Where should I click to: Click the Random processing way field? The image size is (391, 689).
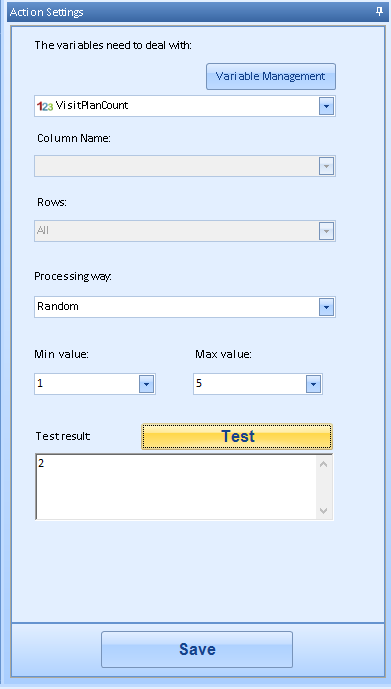coord(185,307)
